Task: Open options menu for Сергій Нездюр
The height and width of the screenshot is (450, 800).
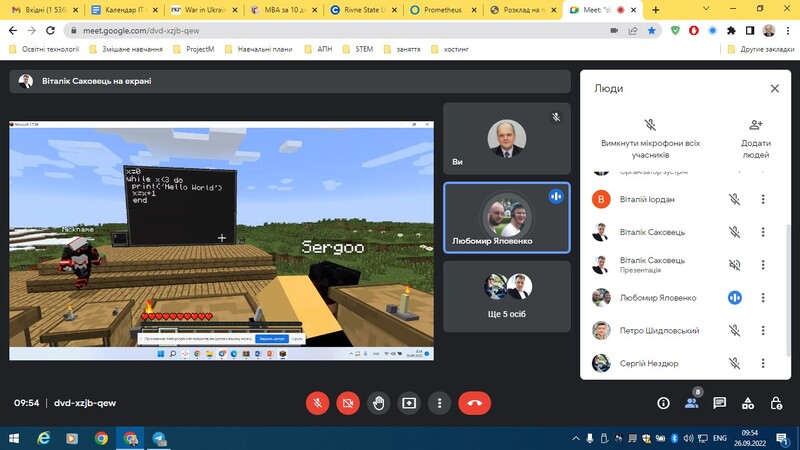Action: (763, 363)
